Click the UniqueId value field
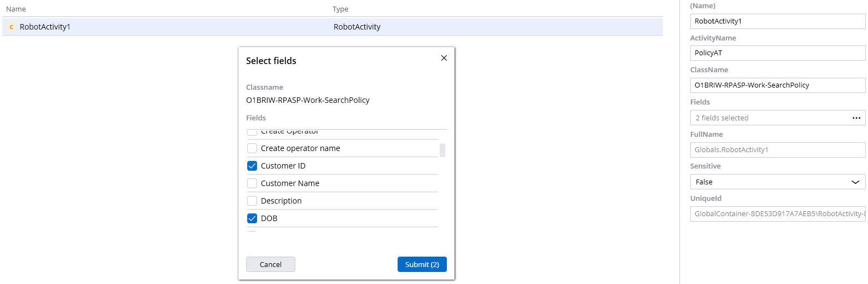This screenshot has height=284, width=868. (x=777, y=214)
